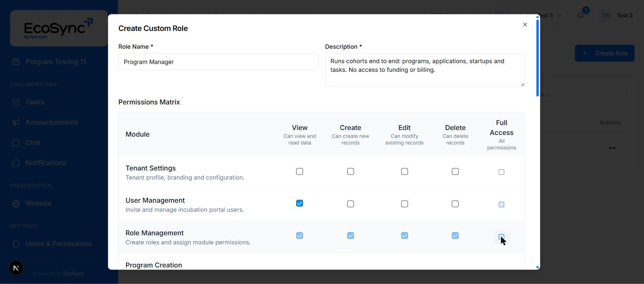Close the Create Custom Role dialog

[525, 25]
